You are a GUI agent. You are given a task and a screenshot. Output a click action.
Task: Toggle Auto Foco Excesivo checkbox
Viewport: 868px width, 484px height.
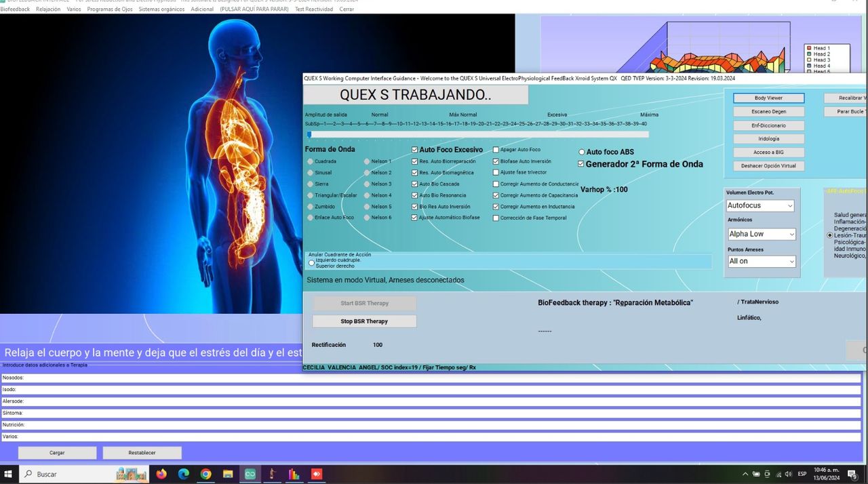415,150
